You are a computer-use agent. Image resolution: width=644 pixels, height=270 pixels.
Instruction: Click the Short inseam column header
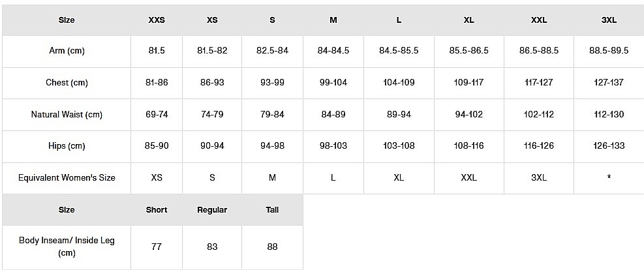click(157, 210)
